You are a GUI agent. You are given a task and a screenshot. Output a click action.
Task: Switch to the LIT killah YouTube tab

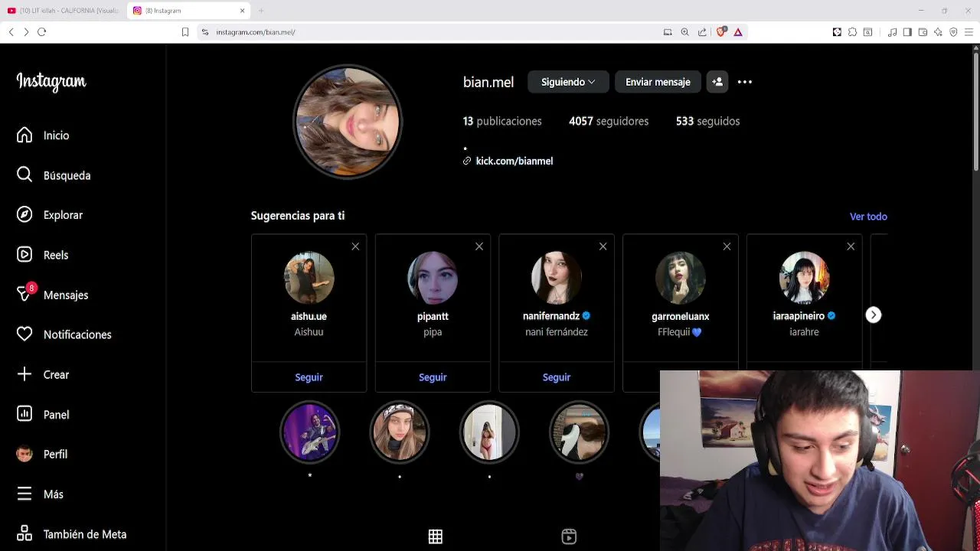tap(63, 11)
